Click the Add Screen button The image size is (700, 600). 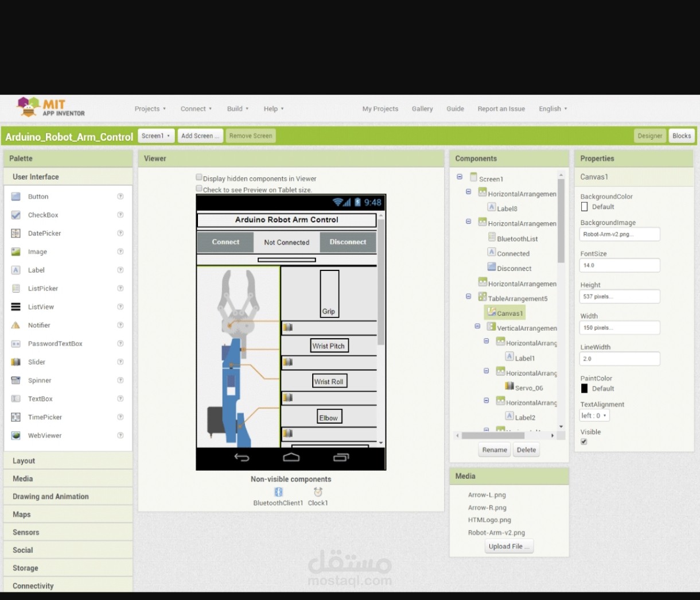[x=200, y=136]
